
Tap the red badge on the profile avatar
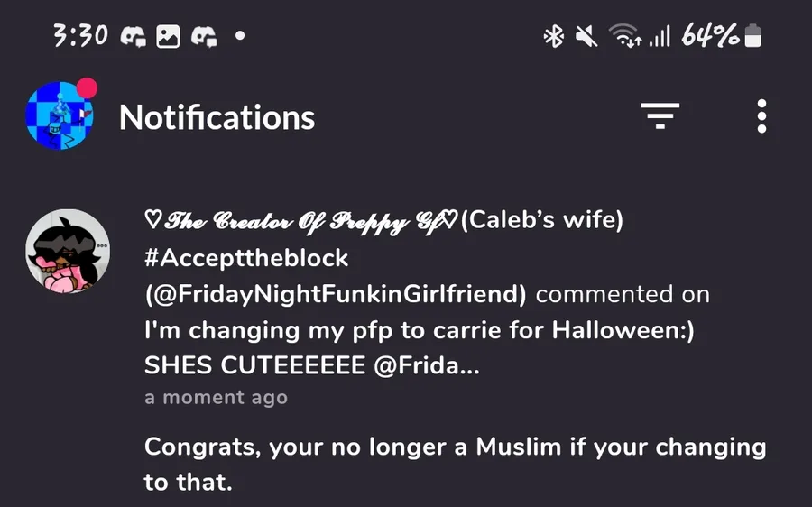click(87, 88)
